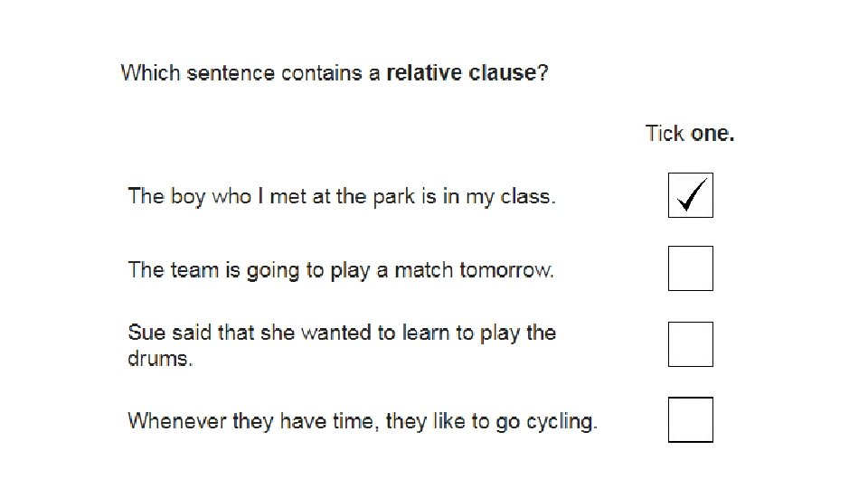Click the bold word "one." in the heading
This screenshot has width=868, height=488.
(713, 134)
